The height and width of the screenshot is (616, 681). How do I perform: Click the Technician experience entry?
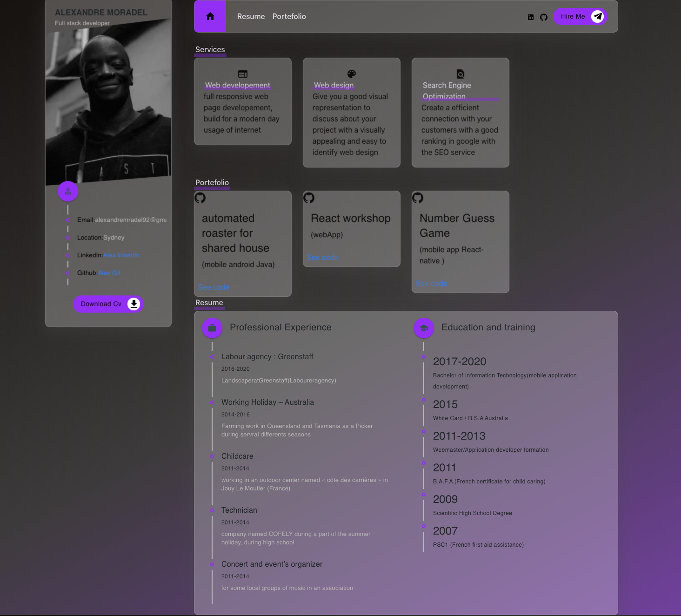(239, 510)
